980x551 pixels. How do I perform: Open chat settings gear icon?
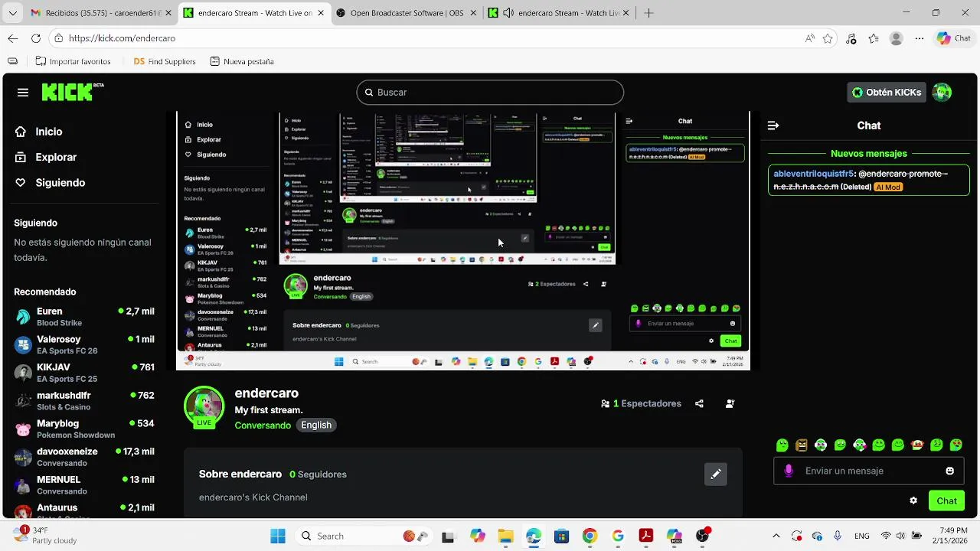[913, 500]
